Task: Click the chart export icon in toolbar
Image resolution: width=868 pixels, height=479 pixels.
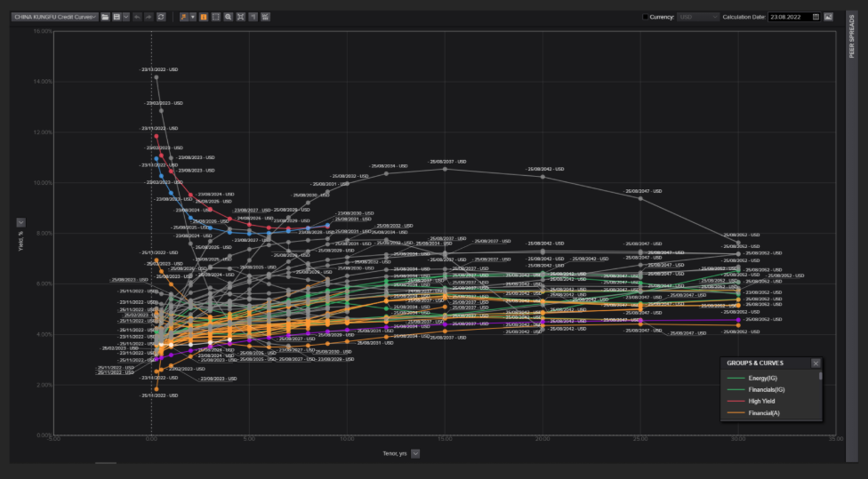Action: click(266, 17)
